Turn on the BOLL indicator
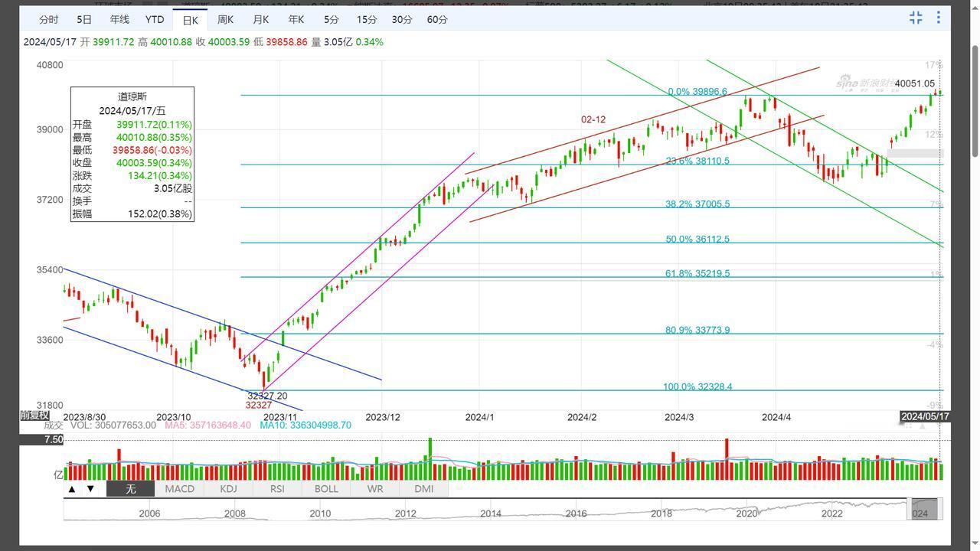 tap(326, 488)
